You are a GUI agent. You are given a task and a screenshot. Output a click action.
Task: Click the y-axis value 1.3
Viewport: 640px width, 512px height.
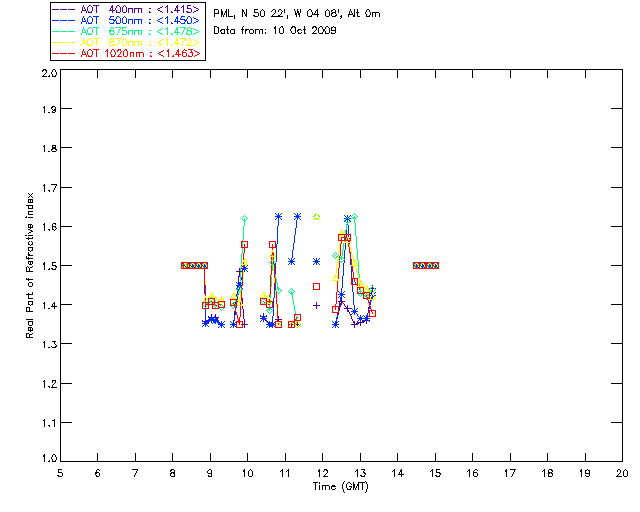(x=49, y=344)
